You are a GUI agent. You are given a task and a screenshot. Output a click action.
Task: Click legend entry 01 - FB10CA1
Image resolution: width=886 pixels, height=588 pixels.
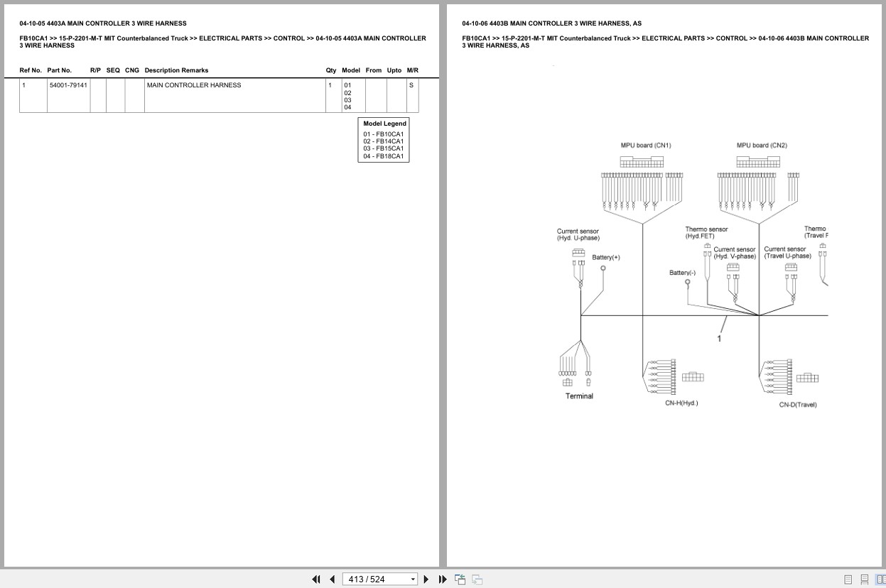coord(383,134)
